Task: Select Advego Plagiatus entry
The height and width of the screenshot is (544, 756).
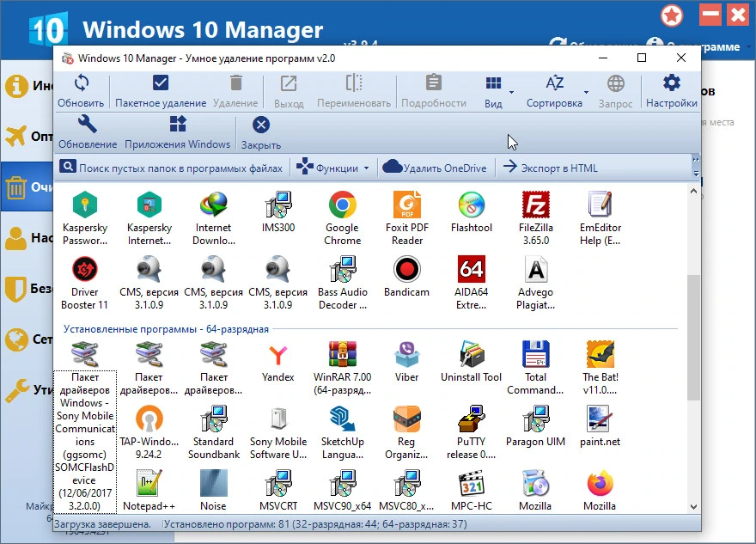Action: [x=536, y=283]
